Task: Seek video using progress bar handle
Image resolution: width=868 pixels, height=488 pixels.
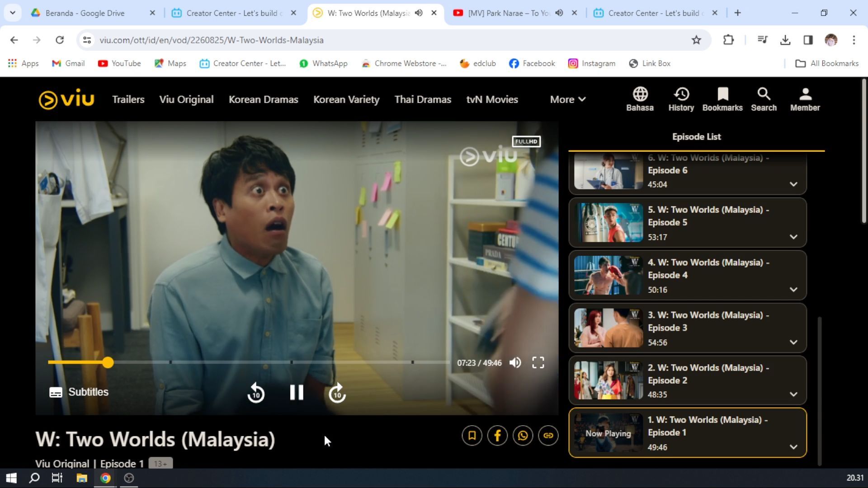Action: (108, 362)
